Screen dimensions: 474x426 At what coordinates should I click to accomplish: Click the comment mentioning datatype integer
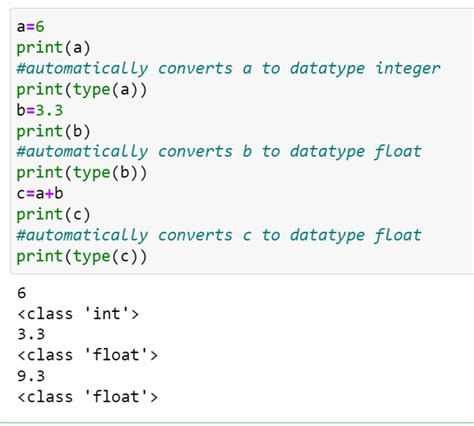(228, 69)
